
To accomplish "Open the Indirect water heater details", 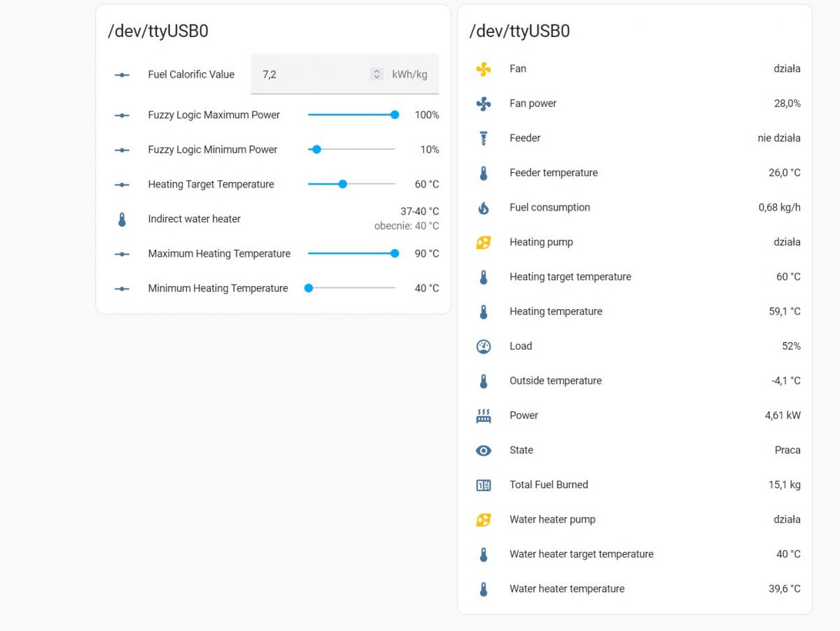I will tap(195, 219).
